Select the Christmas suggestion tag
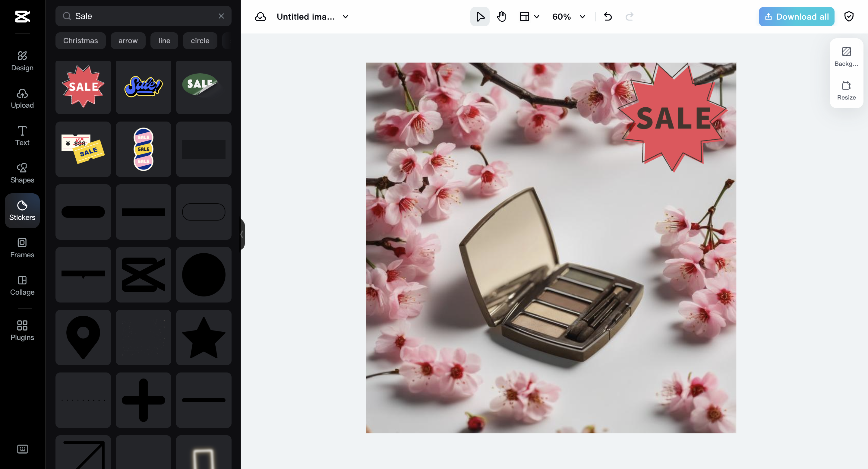The height and width of the screenshot is (469, 868). click(x=80, y=40)
